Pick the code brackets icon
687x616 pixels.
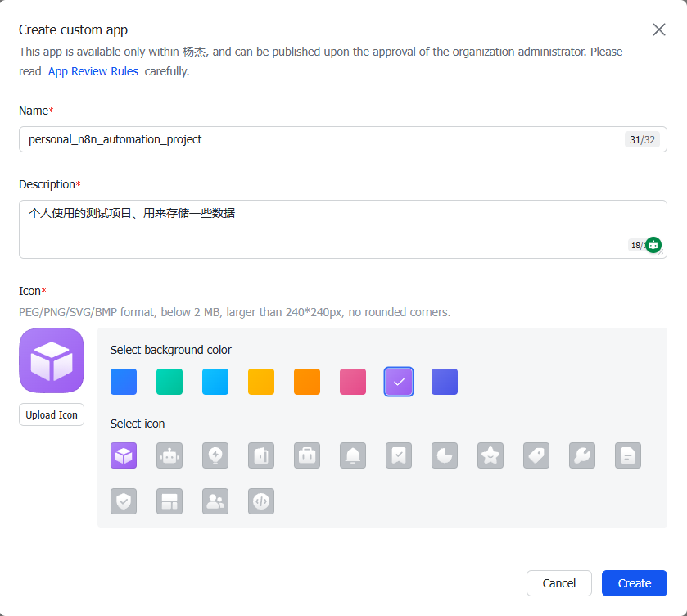261,501
